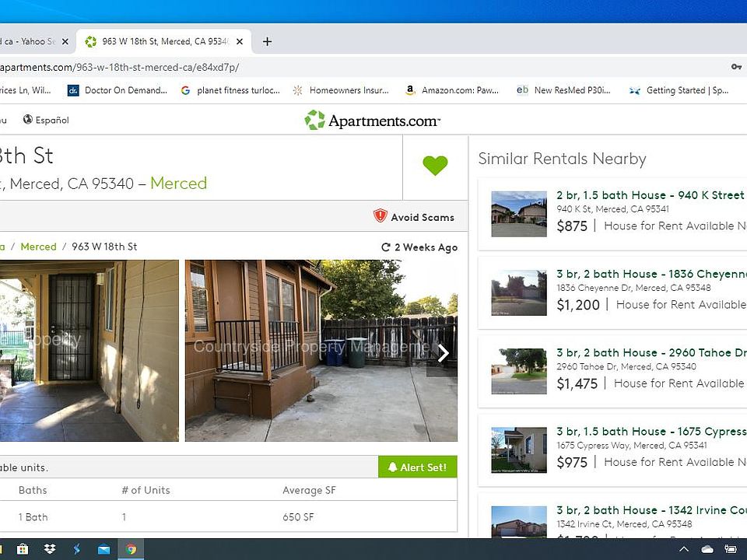Click the Similar Rentals Nearby heading
This screenshot has width=747, height=560.
point(562,159)
